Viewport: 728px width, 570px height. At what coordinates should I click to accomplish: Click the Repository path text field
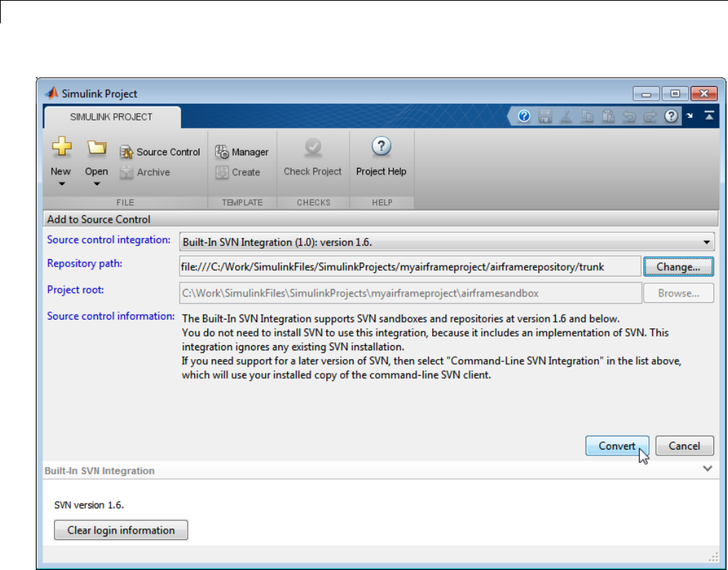[x=410, y=267]
